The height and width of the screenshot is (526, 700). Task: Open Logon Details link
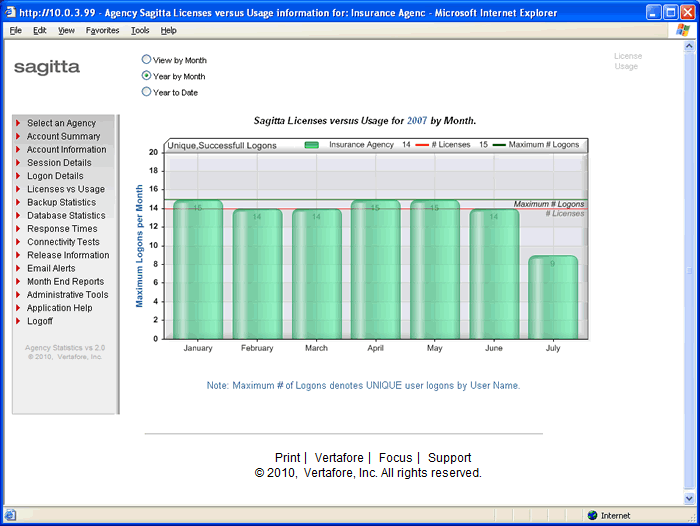coord(55,176)
